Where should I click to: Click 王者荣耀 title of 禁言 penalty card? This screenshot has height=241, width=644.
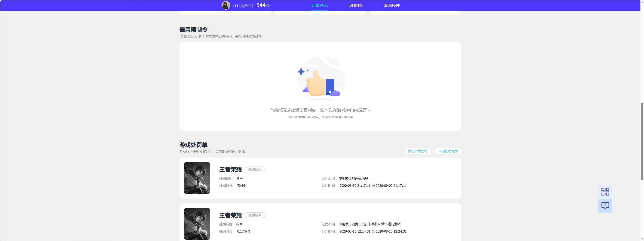coord(230,170)
